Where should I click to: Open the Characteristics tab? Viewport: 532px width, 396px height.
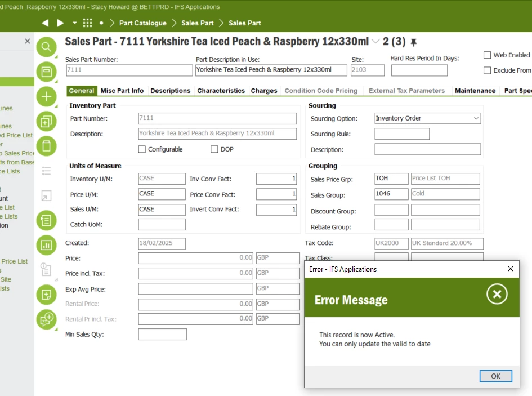point(221,91)
